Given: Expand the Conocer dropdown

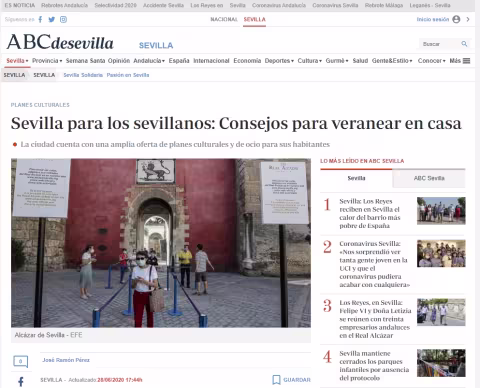Looking at the screenshot, I should pyautogui.click(x=432, y=61).
